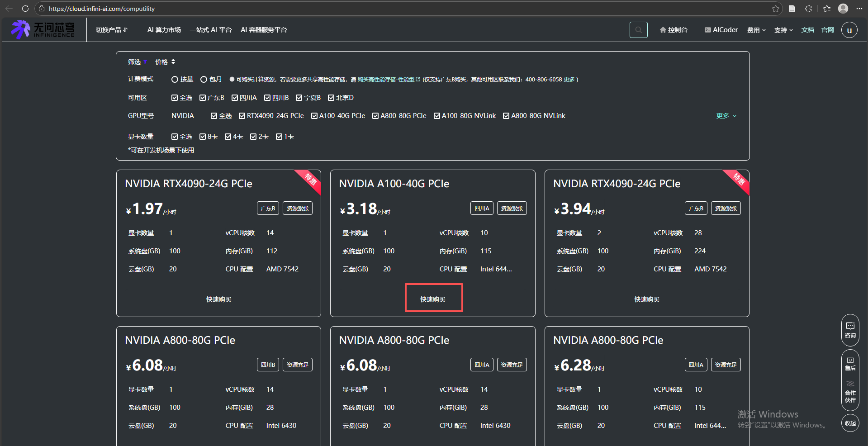Image resolution: width=868 pixels, height=446 pixels.
Task: Toggle 全选 in the 可用区 row
Action: pyautogui.click(x=175, y=98)
